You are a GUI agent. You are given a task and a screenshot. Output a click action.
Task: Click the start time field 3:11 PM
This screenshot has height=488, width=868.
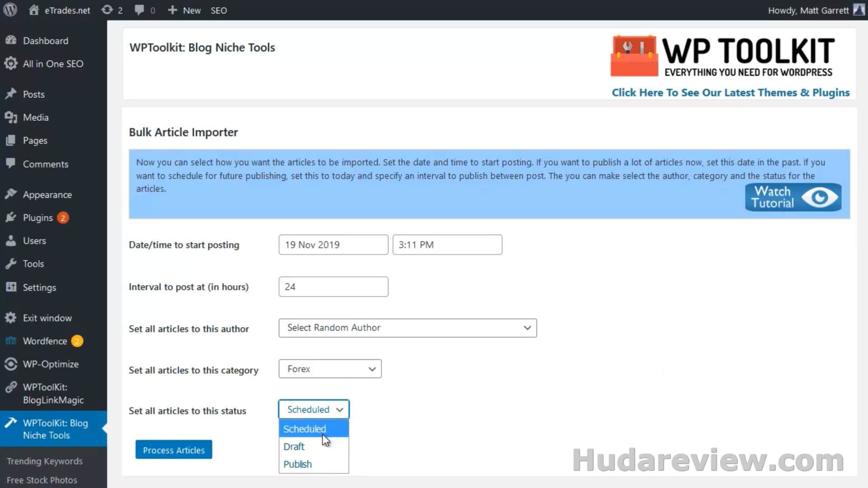coord(447,244)
